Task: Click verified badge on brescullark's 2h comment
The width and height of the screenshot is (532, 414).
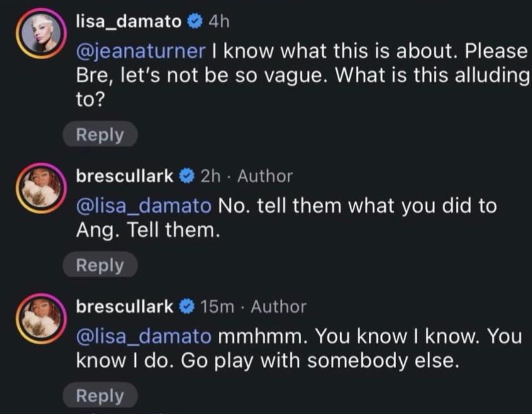Action: click(x=186, y=177)
